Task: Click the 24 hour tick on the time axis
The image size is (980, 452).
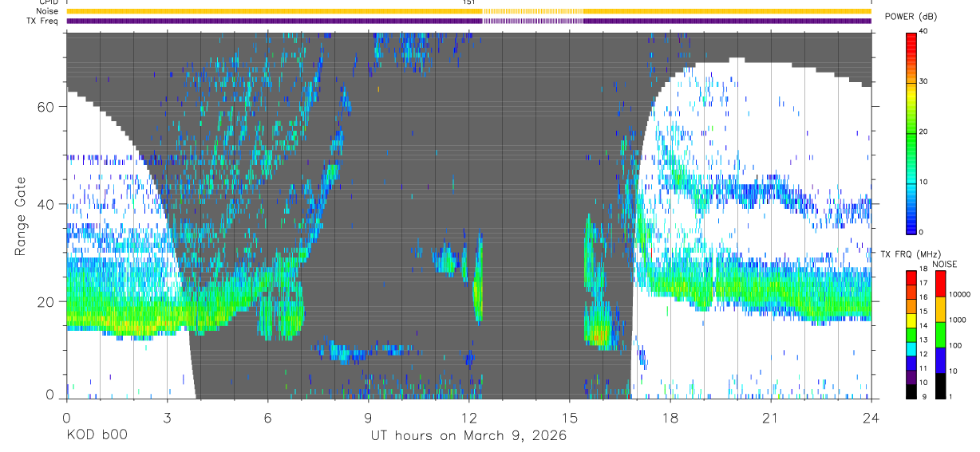Action: coord(871,417)
